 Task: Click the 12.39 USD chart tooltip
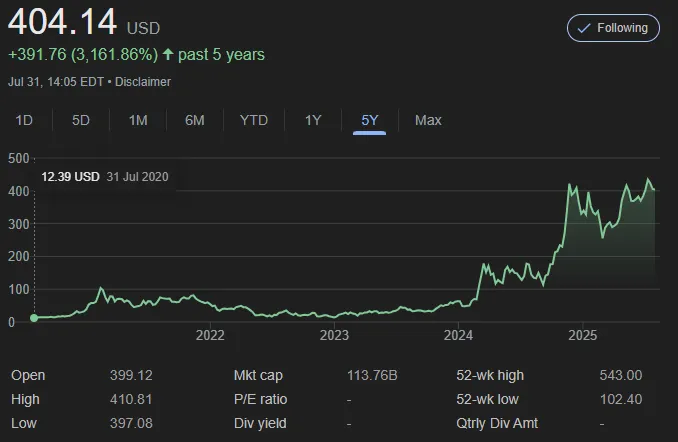(105, 177)
